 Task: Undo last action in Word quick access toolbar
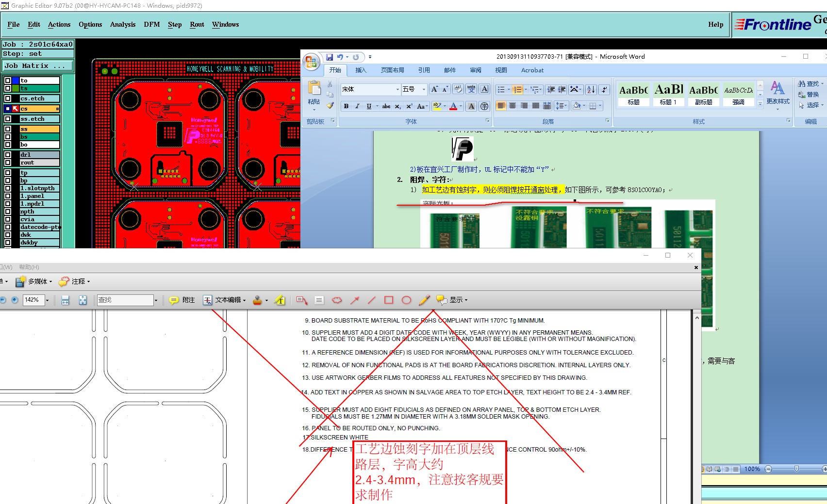tap(340, 57)
